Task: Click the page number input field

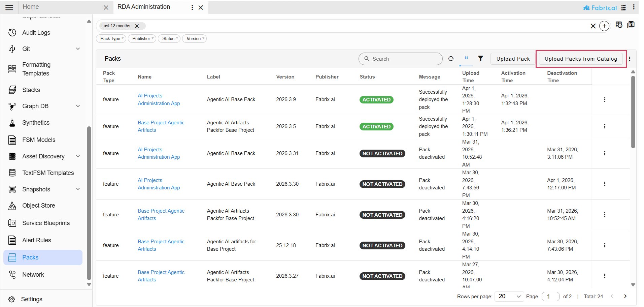Action: point(550,296)
